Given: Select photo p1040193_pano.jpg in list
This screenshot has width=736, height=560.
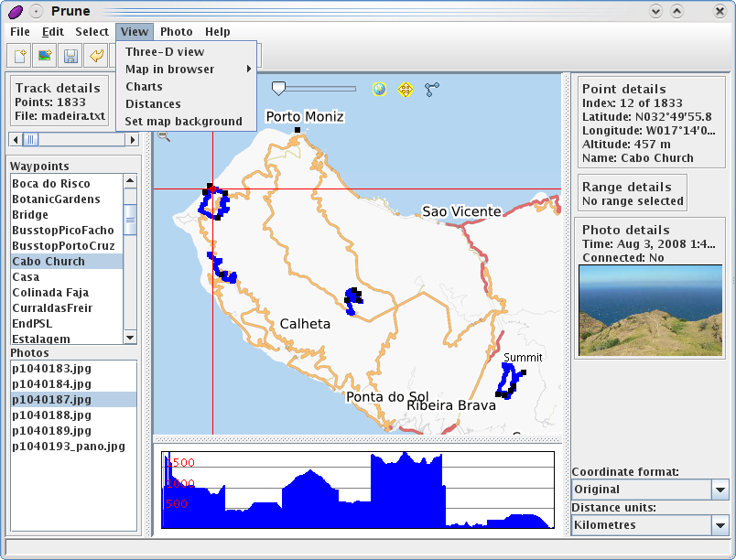Looking at the screenshot, I should click(69, 447).
